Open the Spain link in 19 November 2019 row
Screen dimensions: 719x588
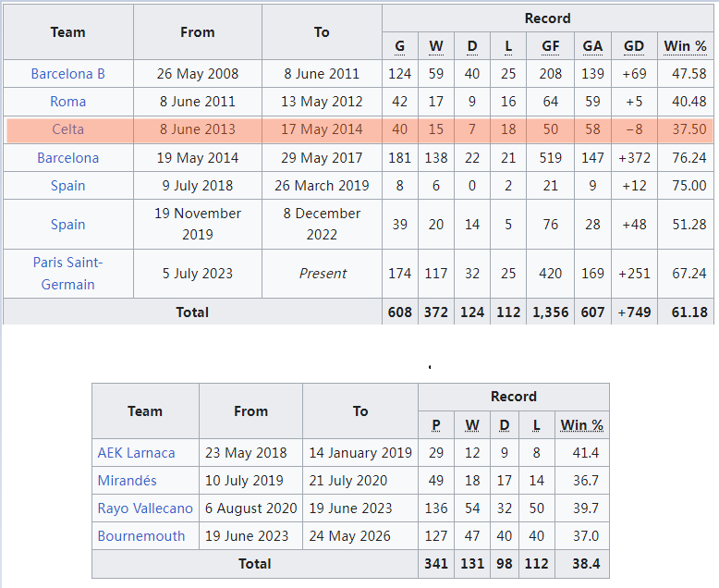(x=67, y=225)
